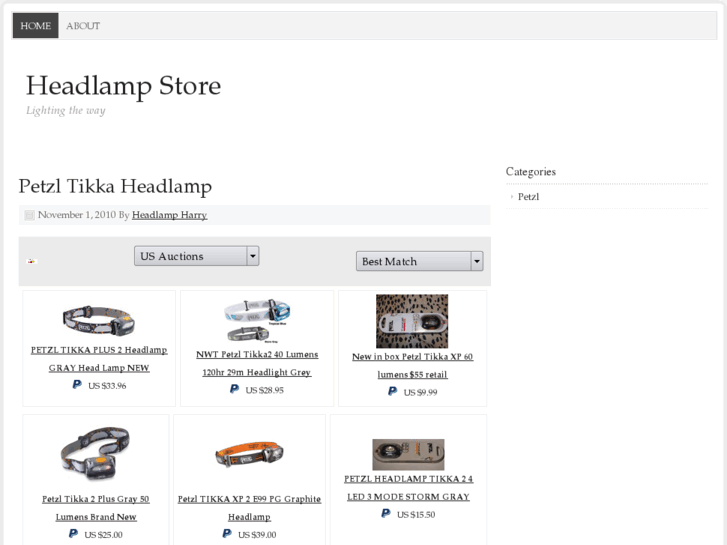Open the HOME navigation tab
Viewport: 727px width, 545px height.
point(36,26)
